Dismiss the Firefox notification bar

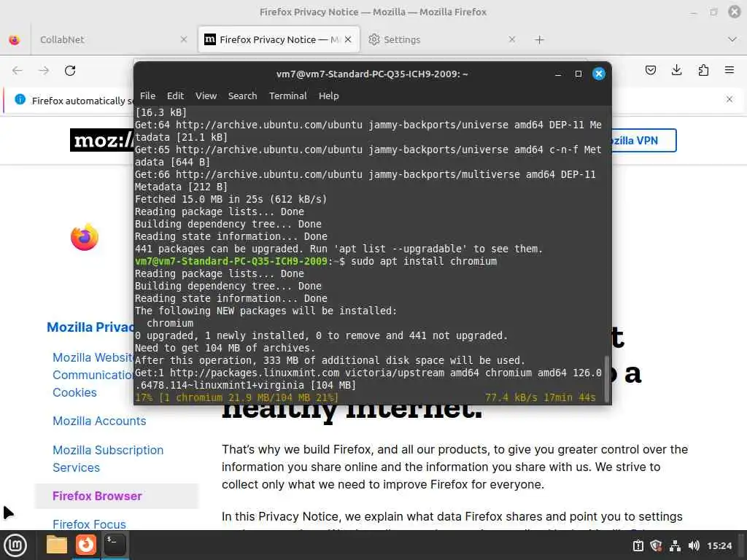(x=729, y=99)
